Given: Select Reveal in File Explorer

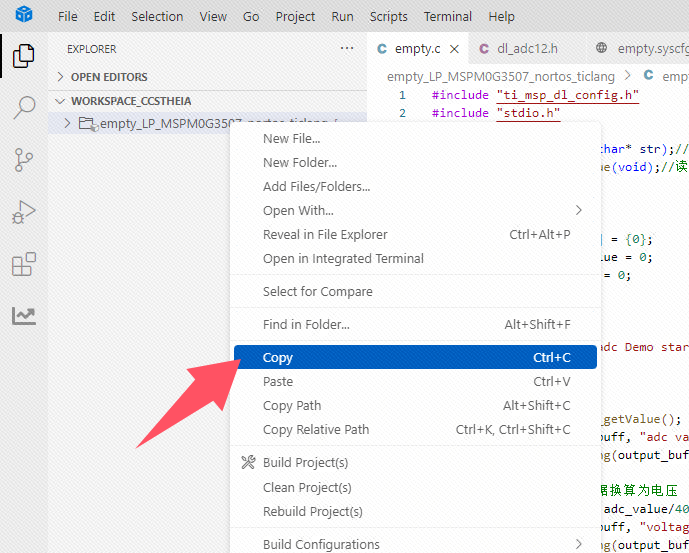Looking at the screenshot, I should [x=415, y=234].
